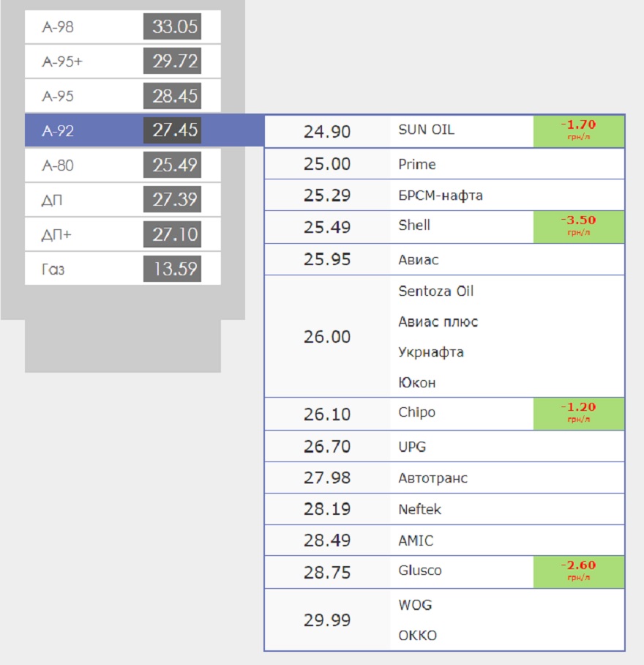Click the Prime station entry
Viewport: 644px width, 665px height.
(417, 164)
